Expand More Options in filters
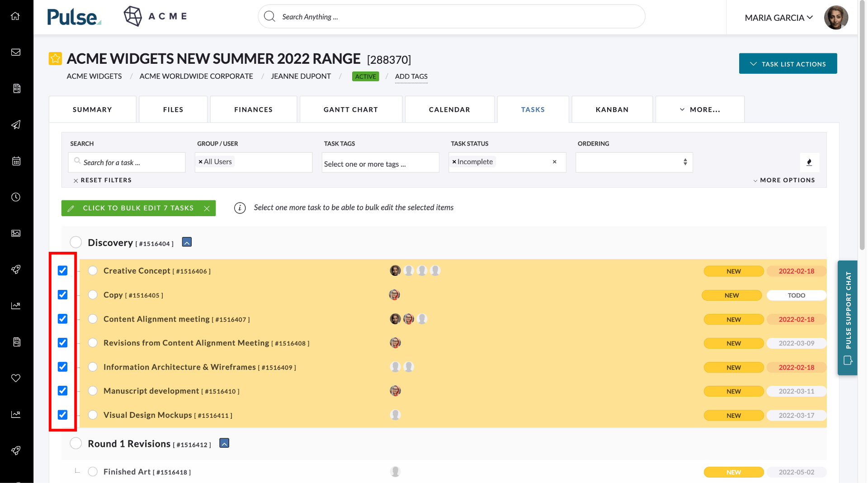 coord(784,180)
